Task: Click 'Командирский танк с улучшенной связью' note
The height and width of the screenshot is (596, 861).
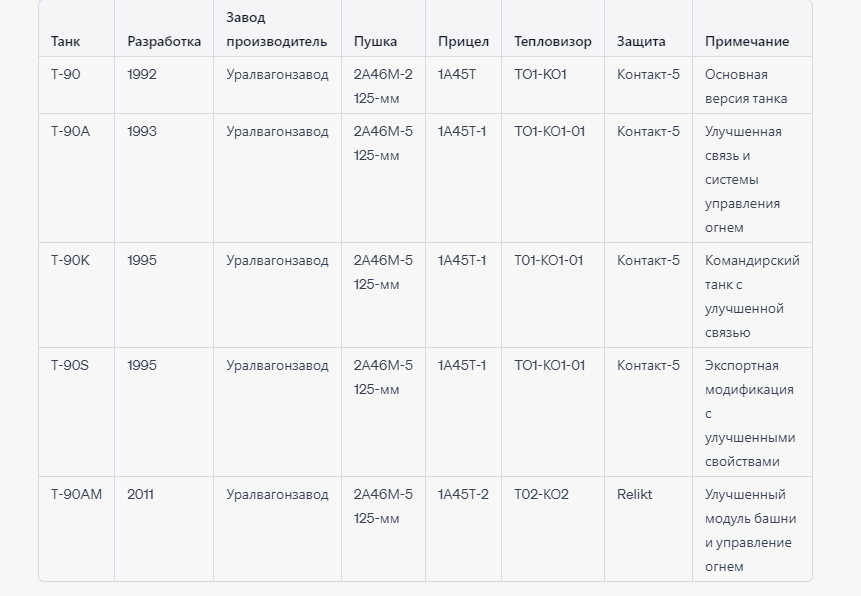Action: (751, 296)
